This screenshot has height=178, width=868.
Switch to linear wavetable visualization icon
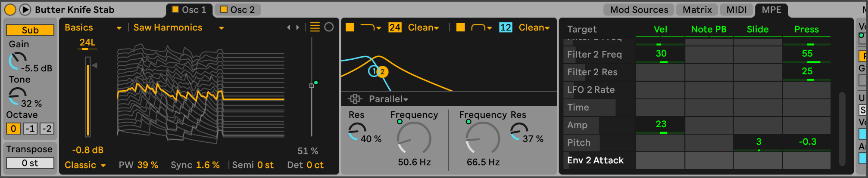click(x=315, y=27)
